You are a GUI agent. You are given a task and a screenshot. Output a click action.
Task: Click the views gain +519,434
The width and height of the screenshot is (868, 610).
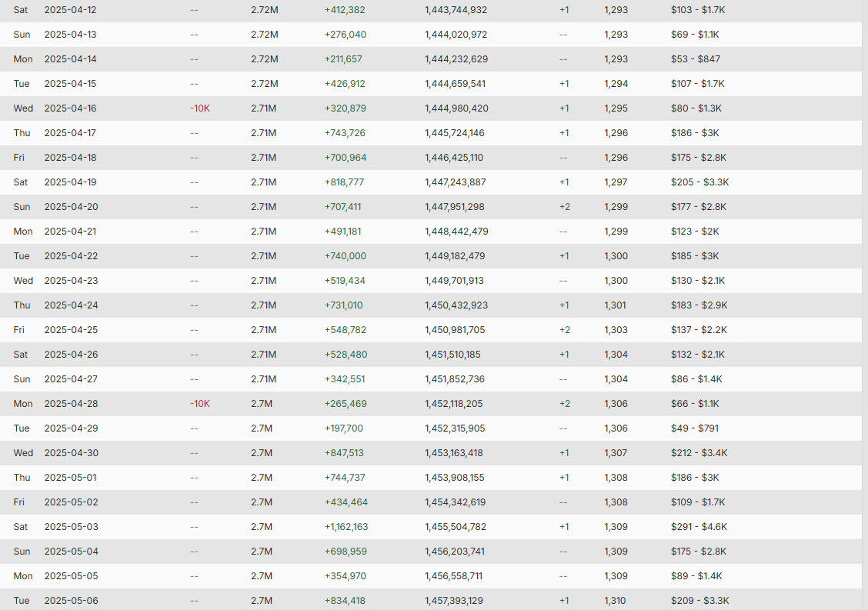pos(345,281)
